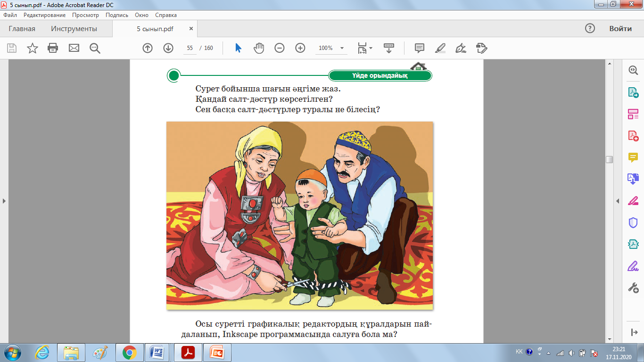Activate the hand pan tool
This screenshot has width=644, height=362.
point(259,48)
